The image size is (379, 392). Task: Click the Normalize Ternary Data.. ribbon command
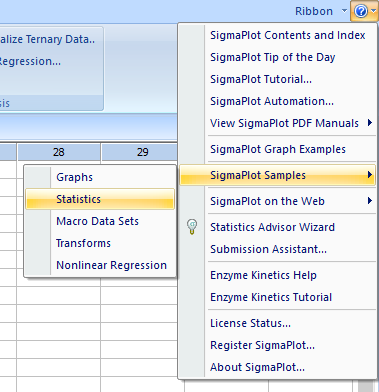tap(47, 39)
